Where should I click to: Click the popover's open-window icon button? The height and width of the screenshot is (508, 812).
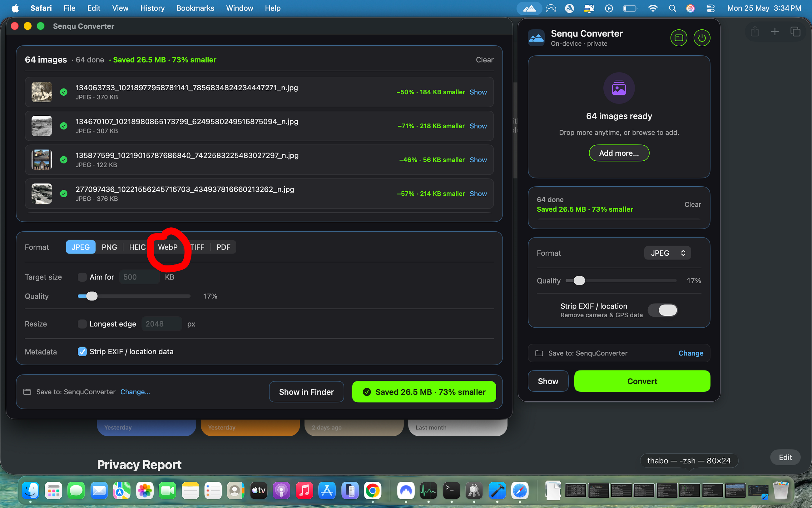678,38
